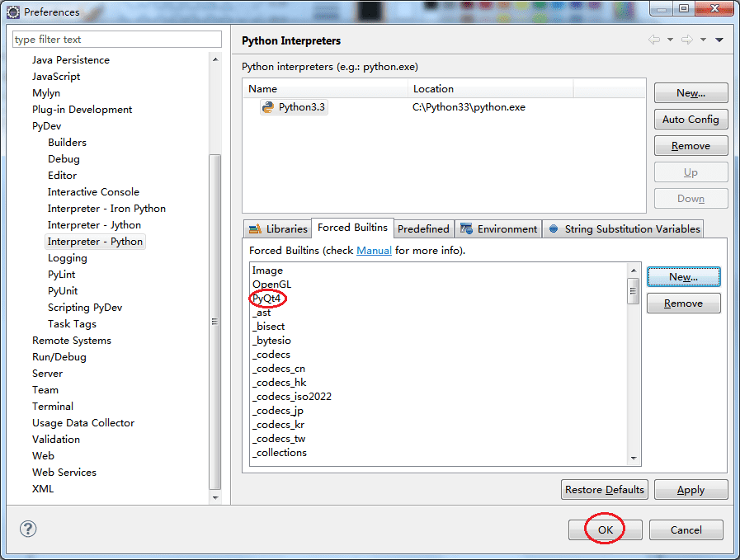Switch to the Forced Builtins tab
The width and height of the screenshot is (740, 560).
coord(351,228)
